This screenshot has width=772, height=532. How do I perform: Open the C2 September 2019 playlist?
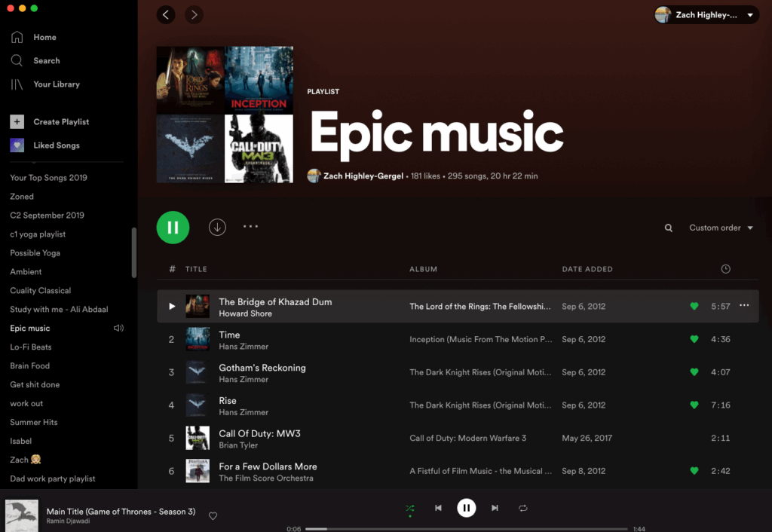pyautogui.click(x=47, y=215)
